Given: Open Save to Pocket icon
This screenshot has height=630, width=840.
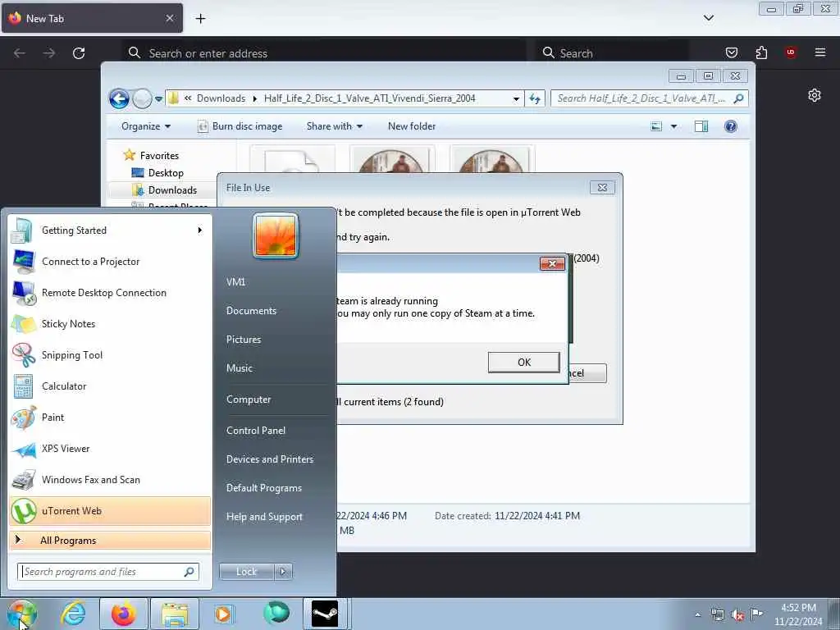Looking at the screenshot, I should (x=731, y=52).
